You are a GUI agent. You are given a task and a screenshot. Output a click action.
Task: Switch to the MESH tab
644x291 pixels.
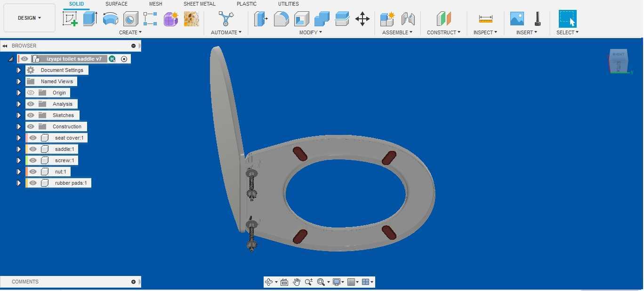156,4
